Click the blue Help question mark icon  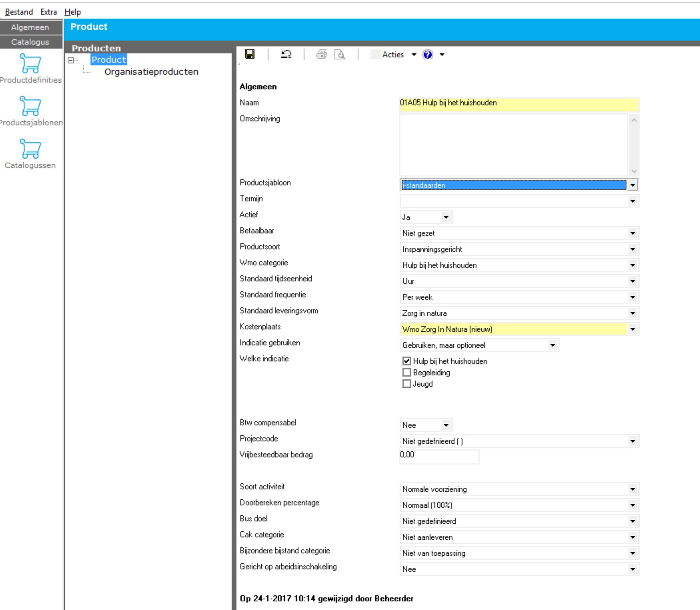(x=428, y=54)
